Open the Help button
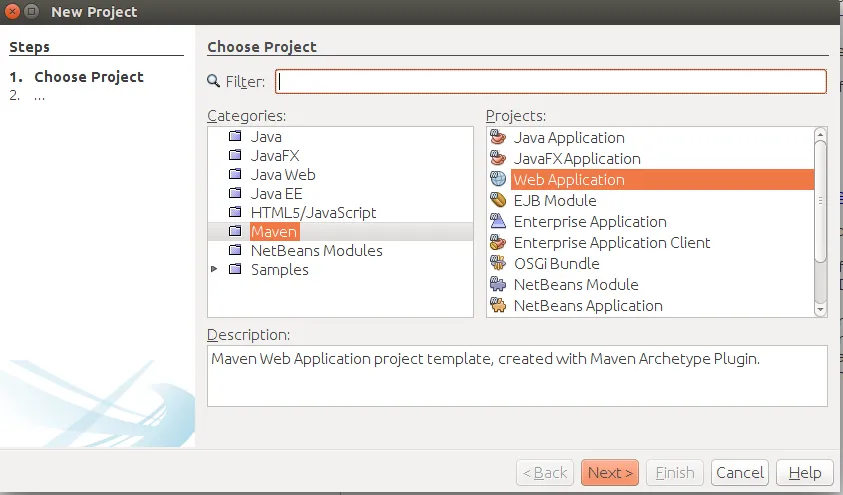This screenshot has height=495, width=843. (x=805, y=472)
